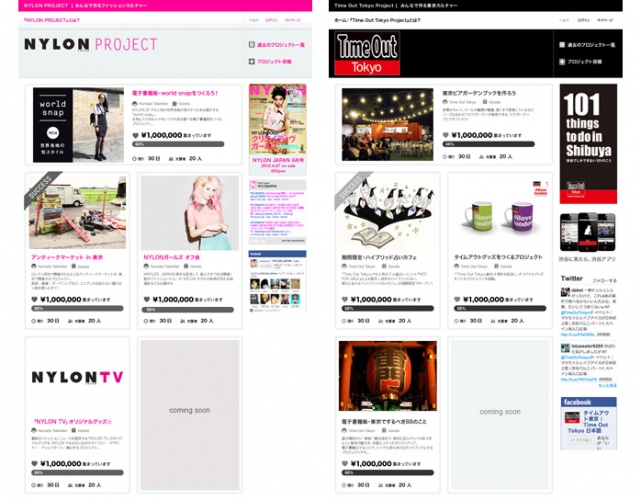The image size is (641, 500).
Task: Open the red lantern photo thumbnail
Action: click(x=388, y=376)
